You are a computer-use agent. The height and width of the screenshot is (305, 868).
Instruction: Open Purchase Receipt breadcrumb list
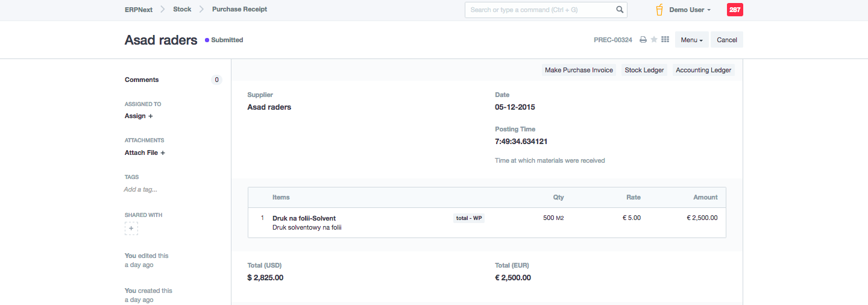239,9
